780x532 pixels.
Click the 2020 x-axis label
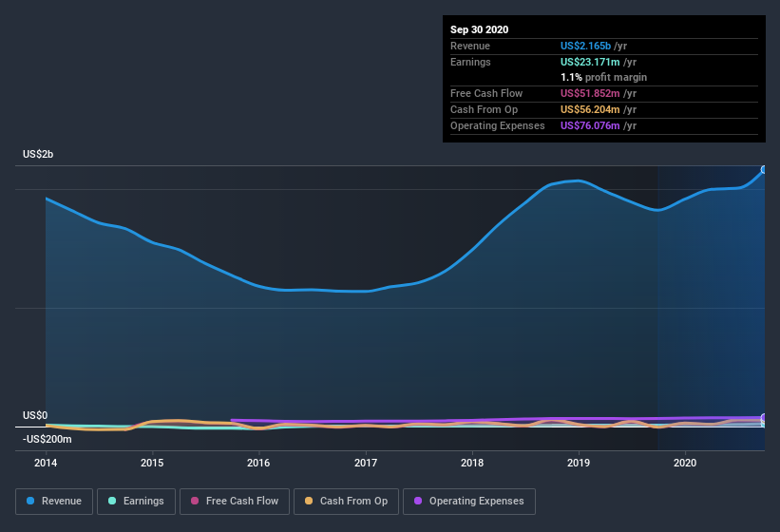pyautogui.click(x=685, y=463)
